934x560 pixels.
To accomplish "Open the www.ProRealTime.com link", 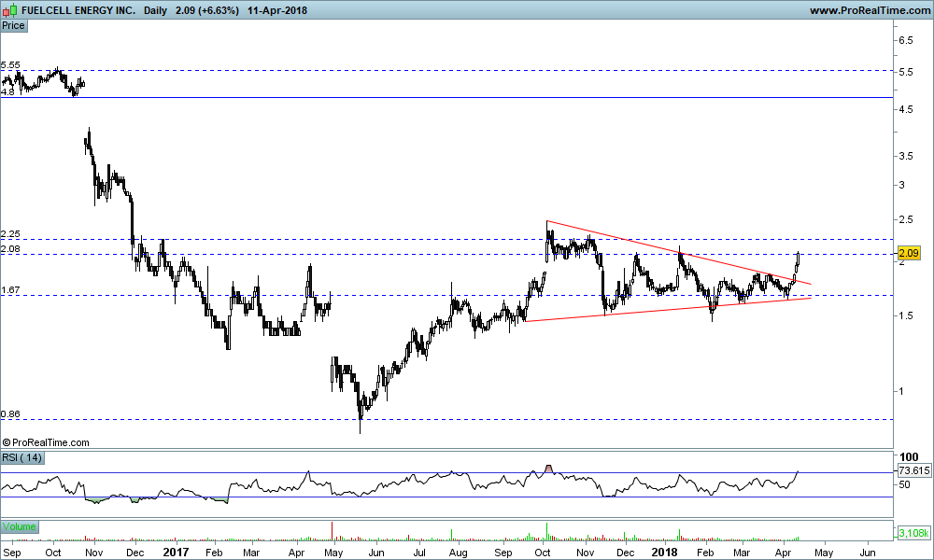I will click(869, 10).
